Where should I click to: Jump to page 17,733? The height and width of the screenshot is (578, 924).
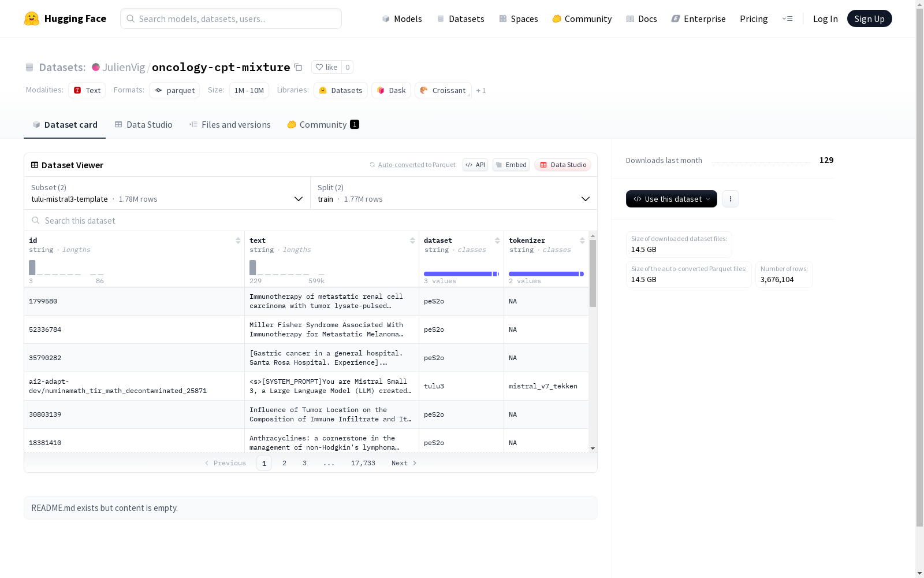[363, 463]
